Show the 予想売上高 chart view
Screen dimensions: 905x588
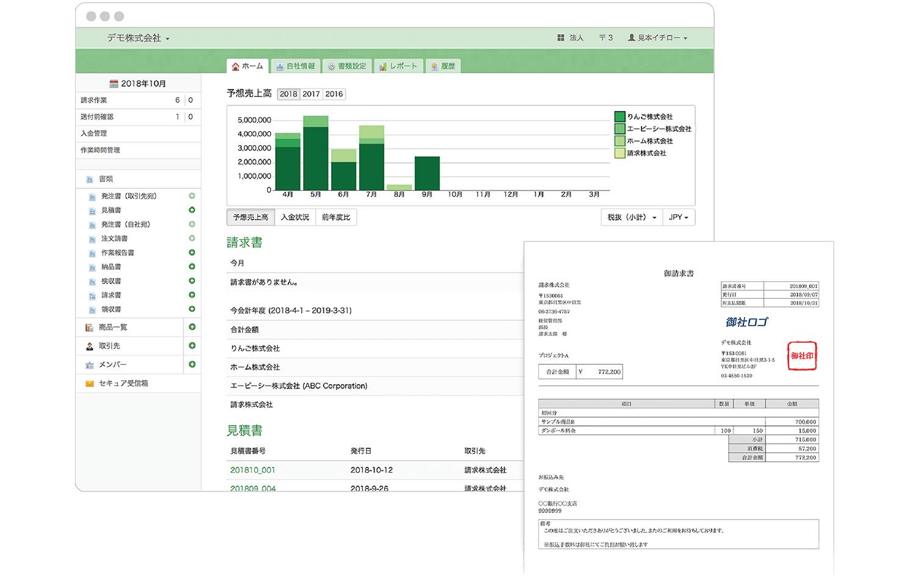click(x=251, y=217)
